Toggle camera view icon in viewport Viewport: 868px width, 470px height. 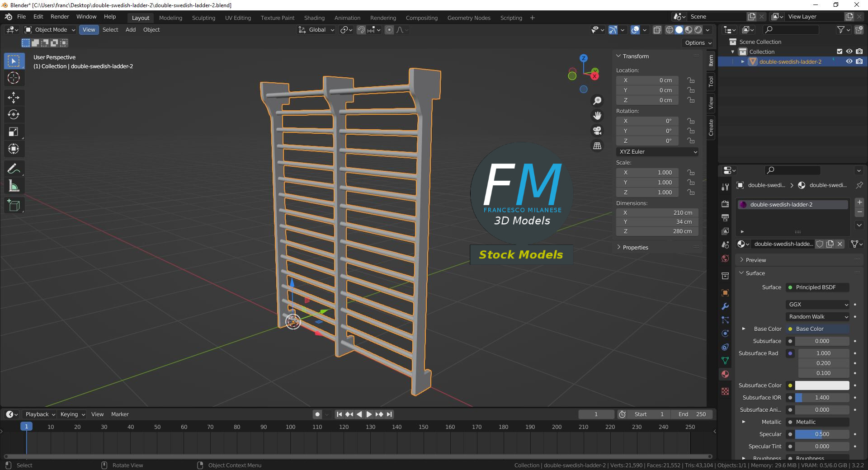tap(597, 131)
